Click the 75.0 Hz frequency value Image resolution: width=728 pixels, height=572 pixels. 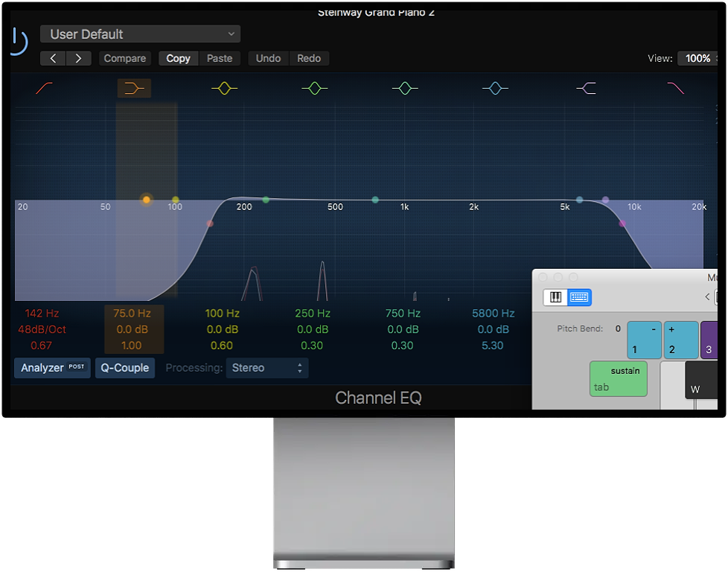click(132, 314)
